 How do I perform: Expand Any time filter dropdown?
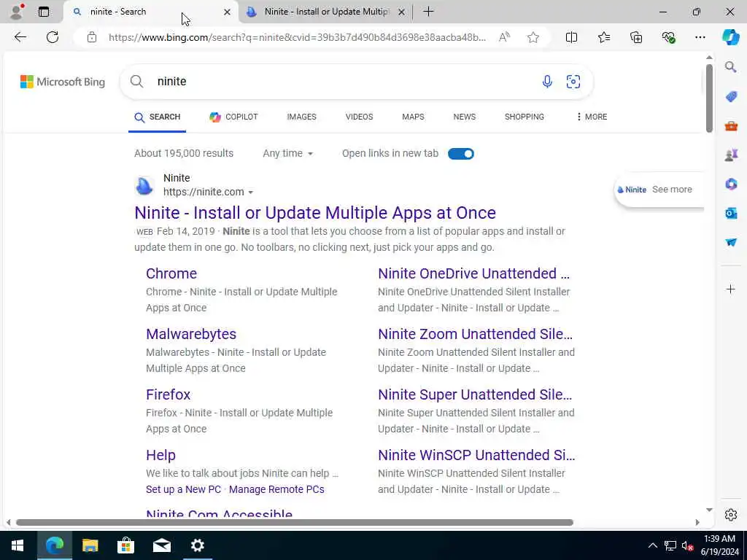point(287,153)
